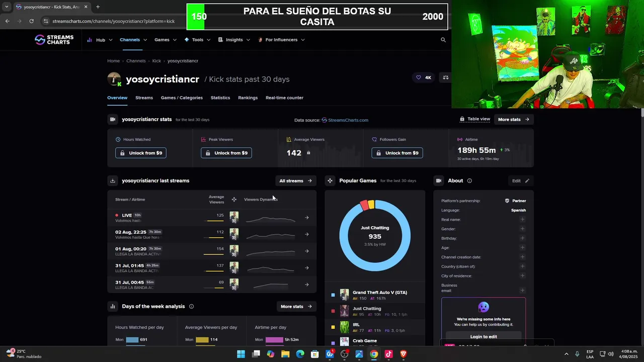The image size is (644, 362).
Task: Open the Grand Theft Auto V game thumbnail
Action: point(344,295)
